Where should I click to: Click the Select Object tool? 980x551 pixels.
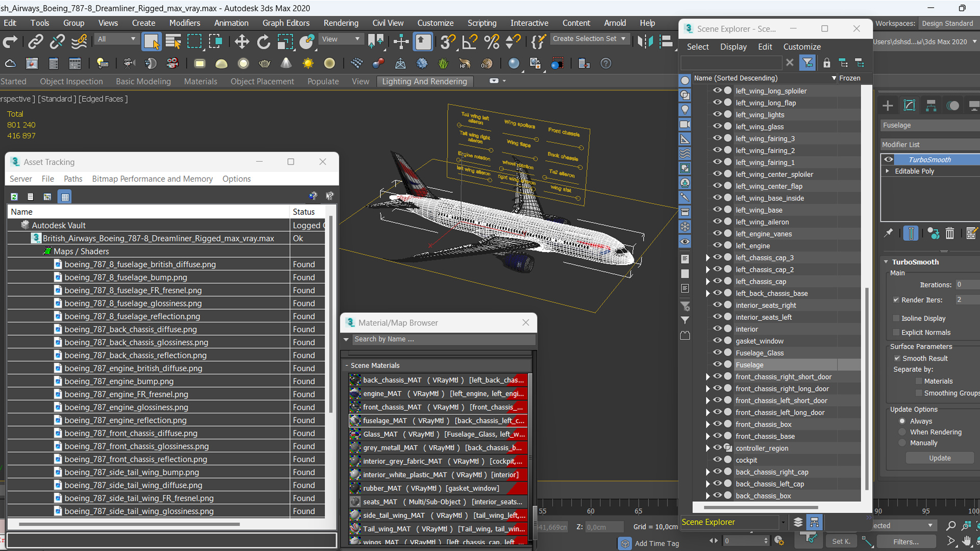tap(151, 41)
